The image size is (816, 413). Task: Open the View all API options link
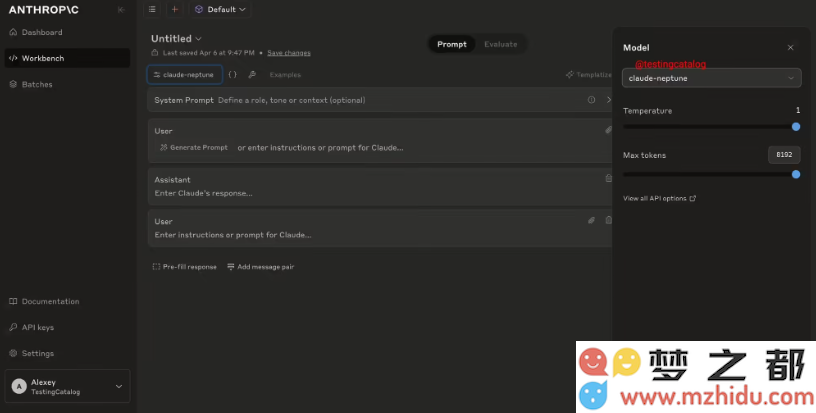click(659, 198)
